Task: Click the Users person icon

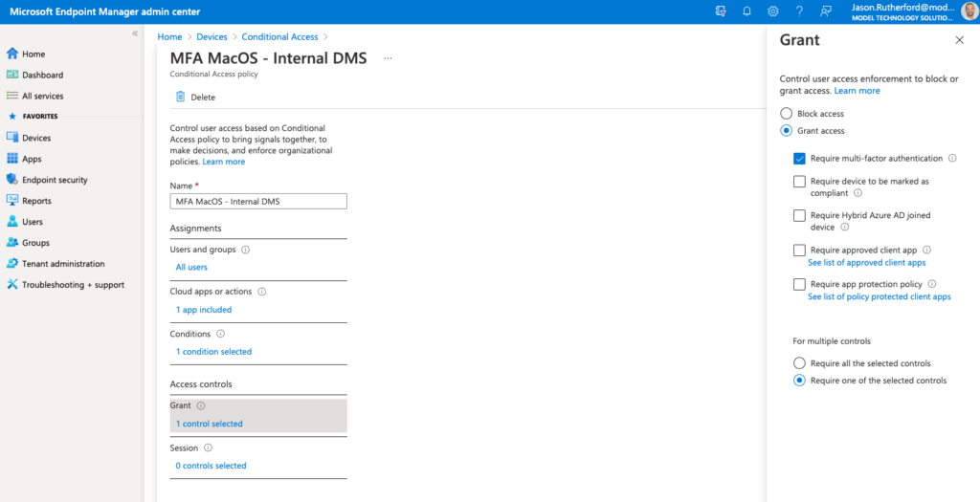Action: pos(11,222)
